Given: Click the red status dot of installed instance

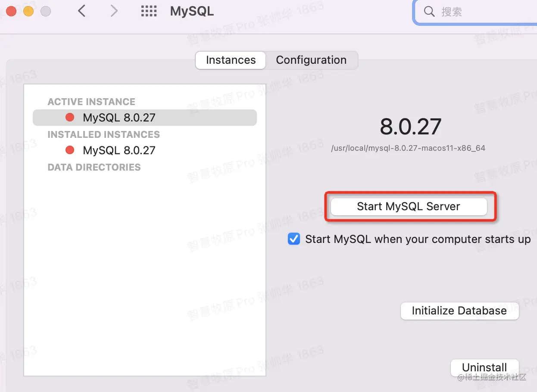Looking at the screenshot, I should [x=70, y=150].
